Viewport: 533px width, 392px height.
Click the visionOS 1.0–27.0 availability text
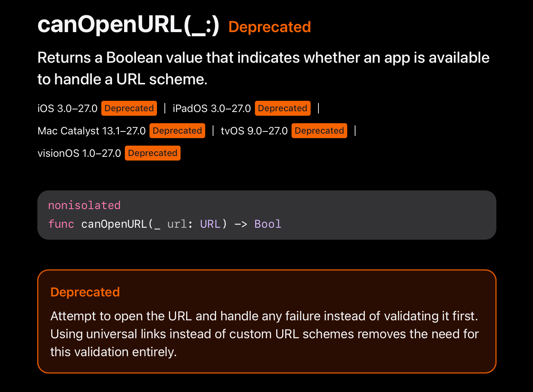(79, 153)
